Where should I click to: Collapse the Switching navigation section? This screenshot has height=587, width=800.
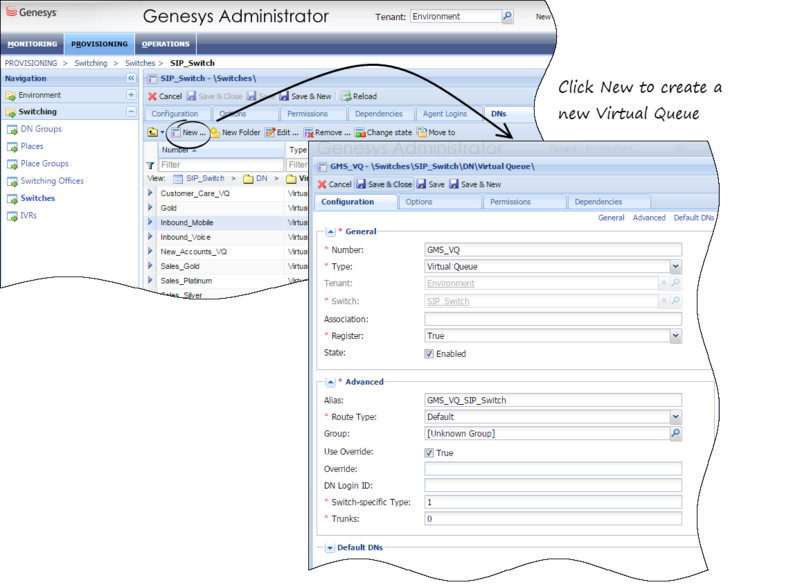(131, 111)
